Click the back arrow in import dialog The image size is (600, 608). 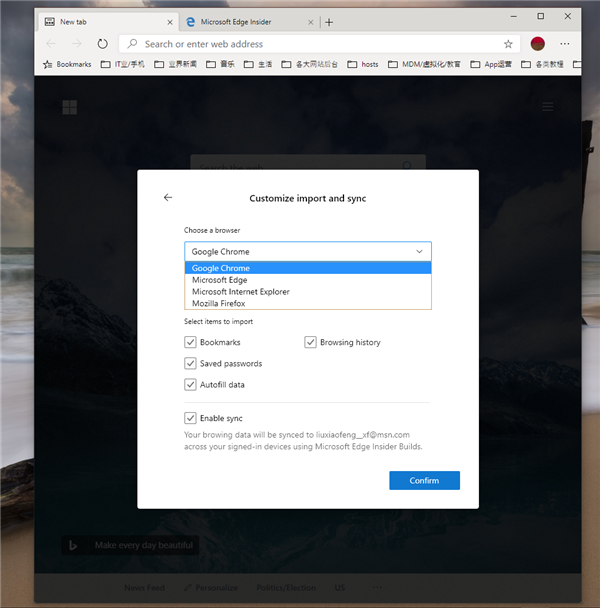[168, 198]
